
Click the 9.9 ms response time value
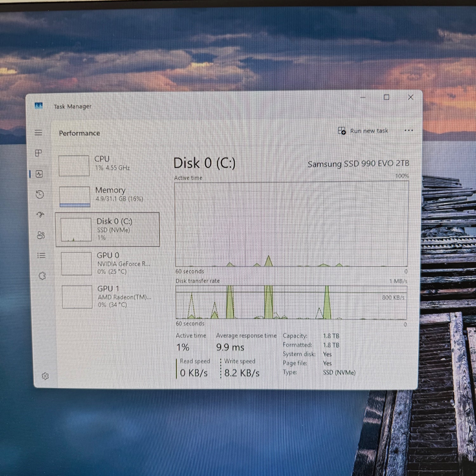(230, 347)
